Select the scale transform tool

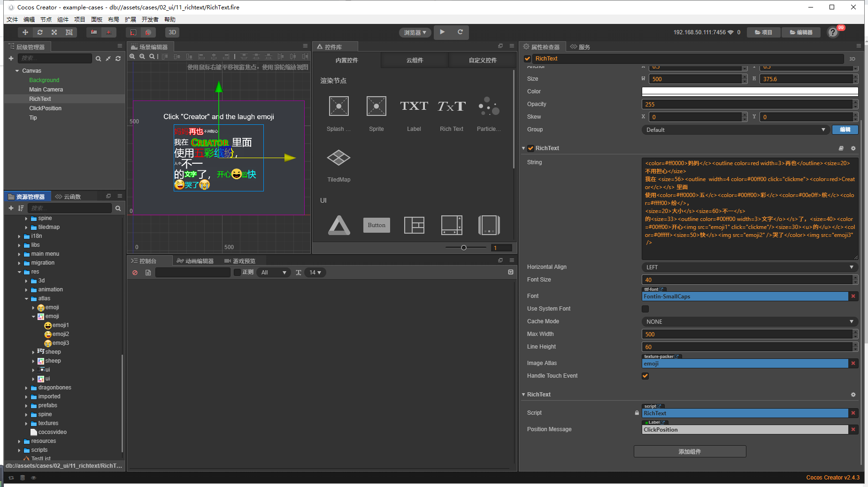point(54,32)
